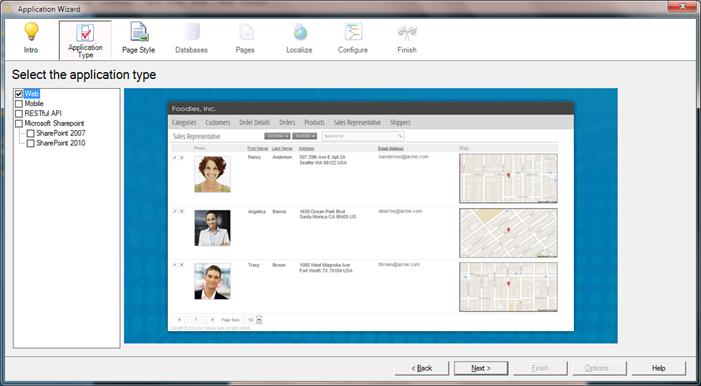The image size is (701, 386).
Task: Check the RESTful API checkbox
Action: coord(19,114)
